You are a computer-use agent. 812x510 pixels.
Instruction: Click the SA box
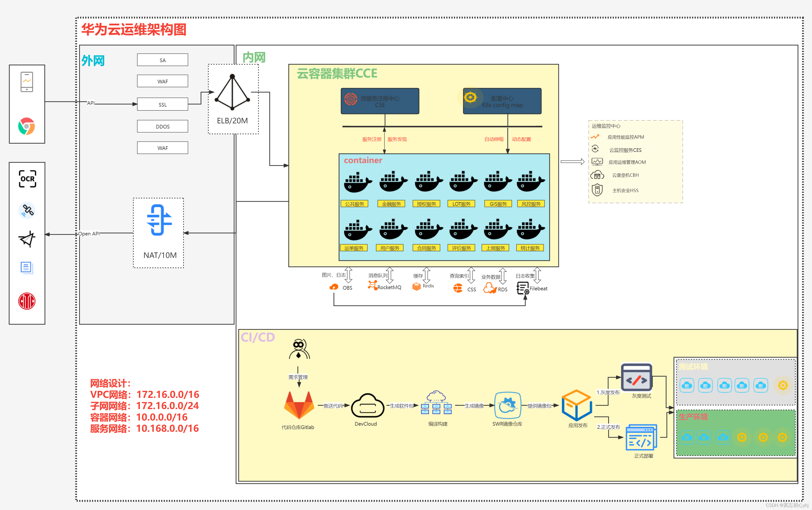point(163,60)
